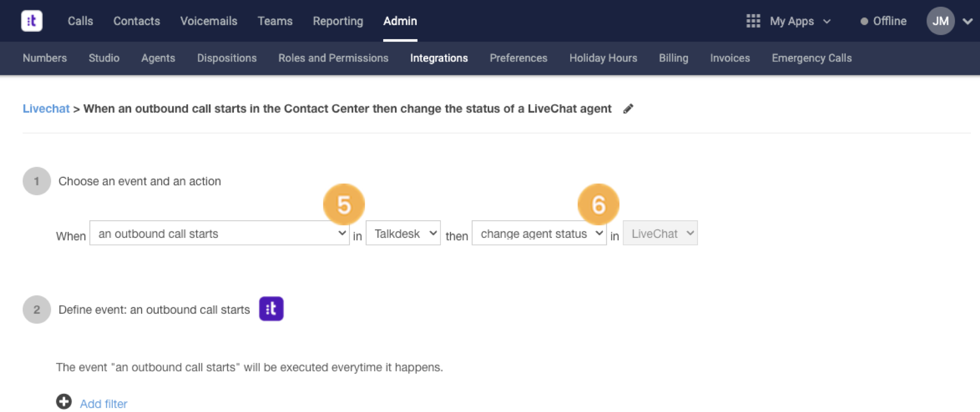Follow the Livechat breadcrumb link
980x412 pixels.
(46, 109)
